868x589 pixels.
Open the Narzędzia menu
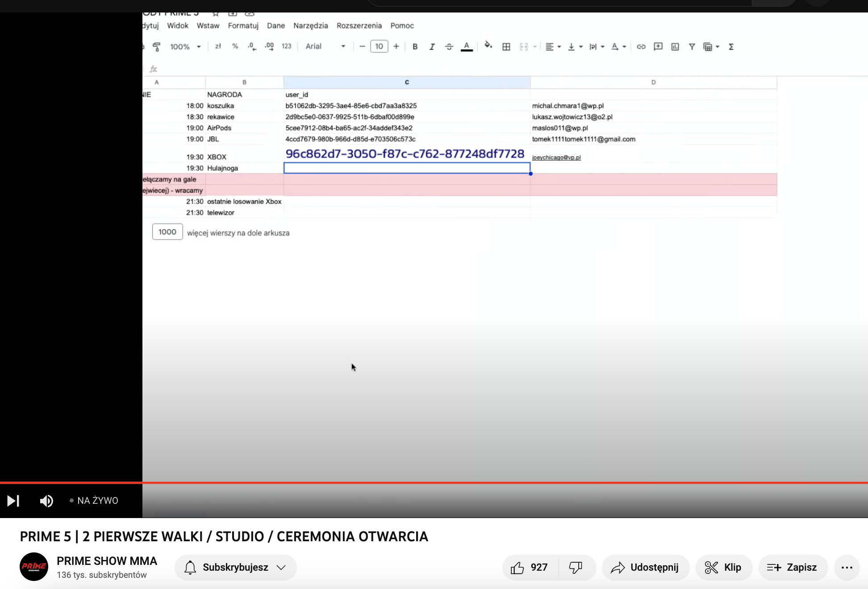(x=310, y=26)
